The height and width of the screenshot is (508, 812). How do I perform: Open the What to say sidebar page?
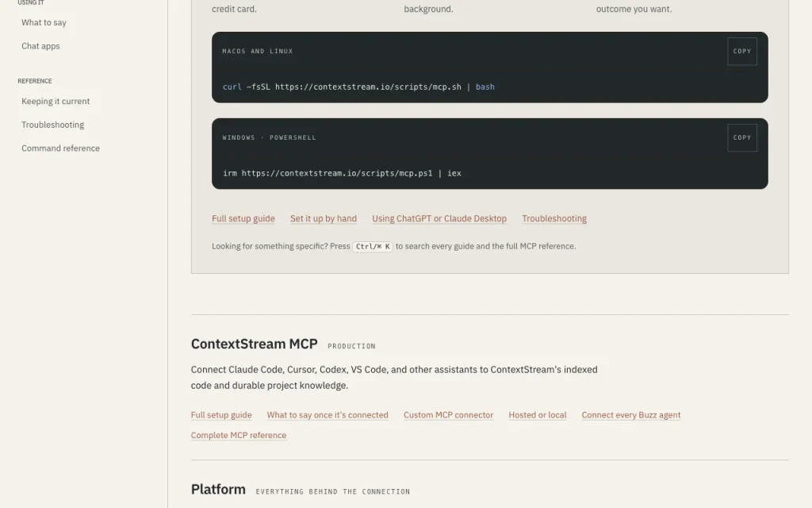click(44, 23)
